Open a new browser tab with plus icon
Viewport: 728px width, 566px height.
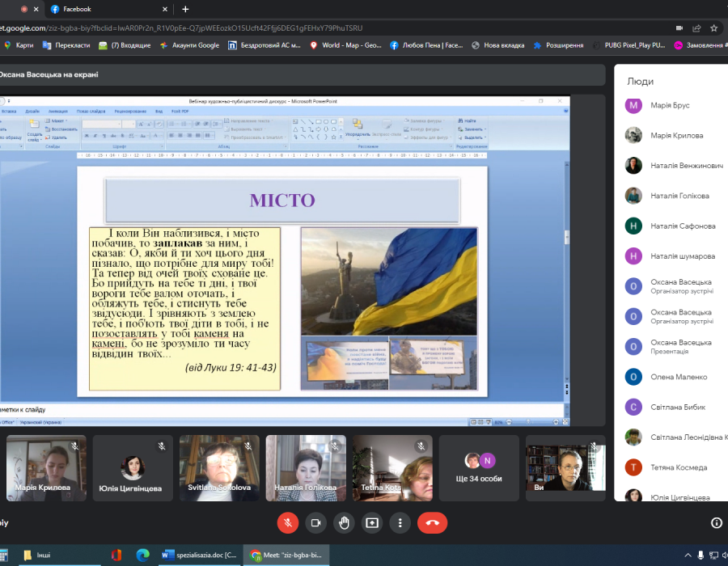tap(185, 9)
